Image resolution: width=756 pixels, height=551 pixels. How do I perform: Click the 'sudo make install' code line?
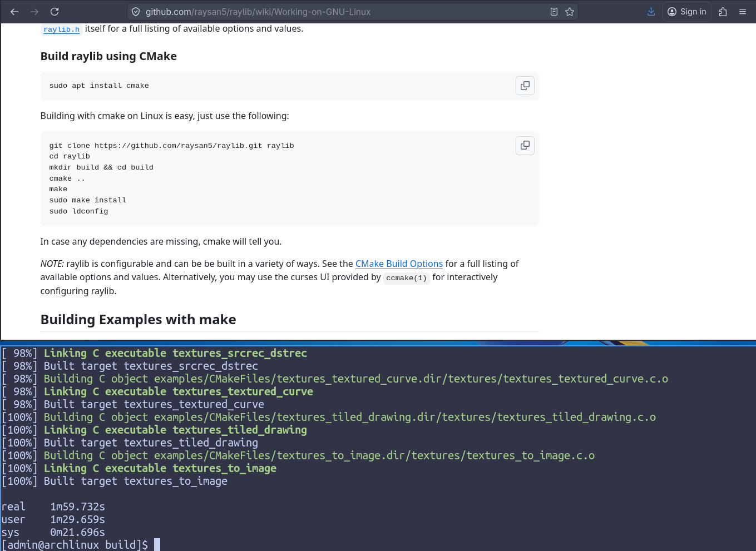click(x=88, y=200)
